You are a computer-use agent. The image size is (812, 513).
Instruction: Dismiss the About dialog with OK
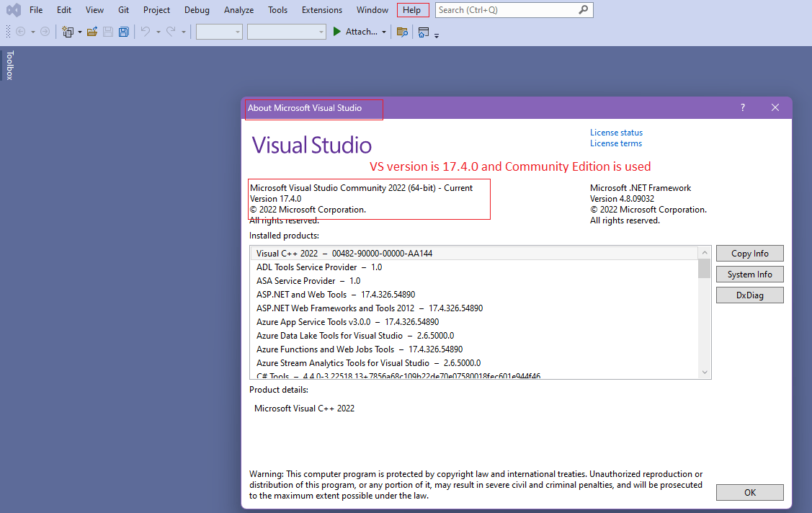[x=749, y=492]
